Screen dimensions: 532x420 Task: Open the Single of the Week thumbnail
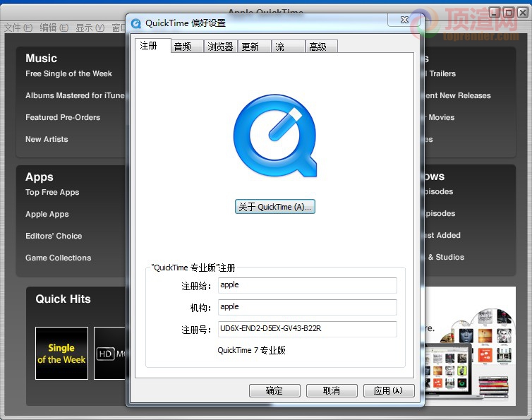[x=61, y=353]
